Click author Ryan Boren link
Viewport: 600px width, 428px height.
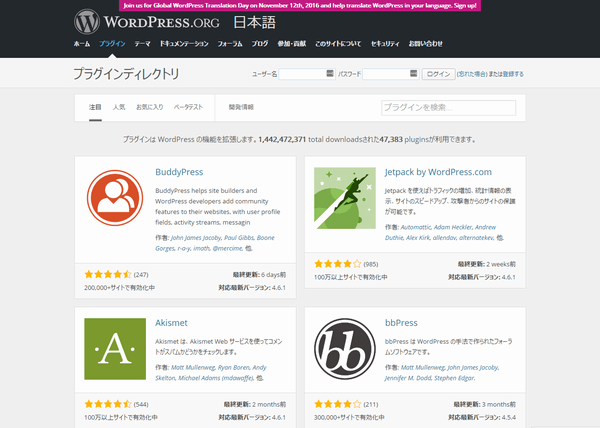234,367
